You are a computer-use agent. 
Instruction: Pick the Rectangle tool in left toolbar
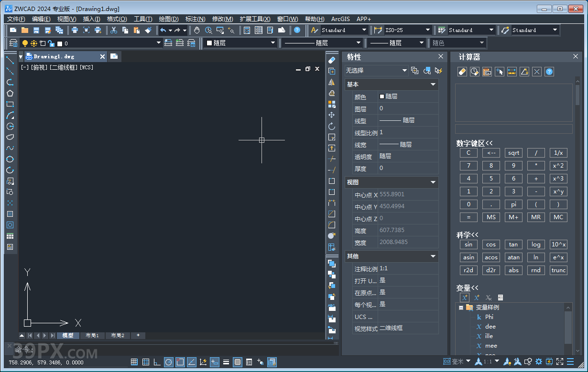tap(10, 104)
